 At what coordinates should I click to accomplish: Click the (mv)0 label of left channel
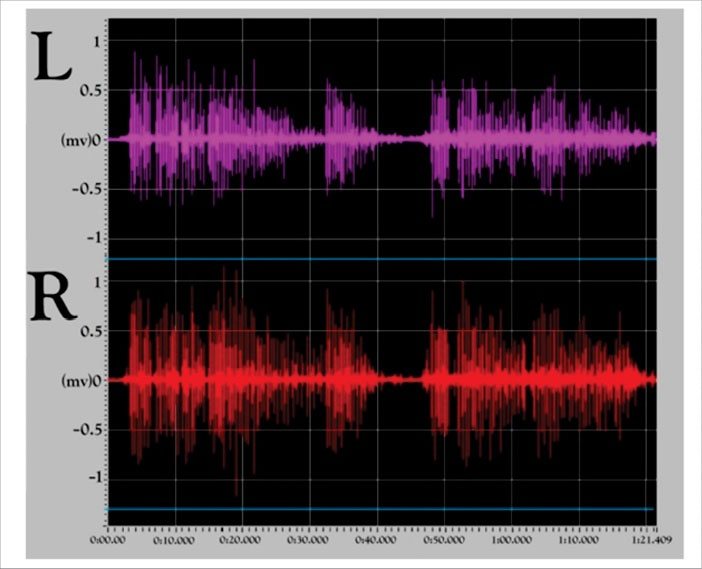81,140
